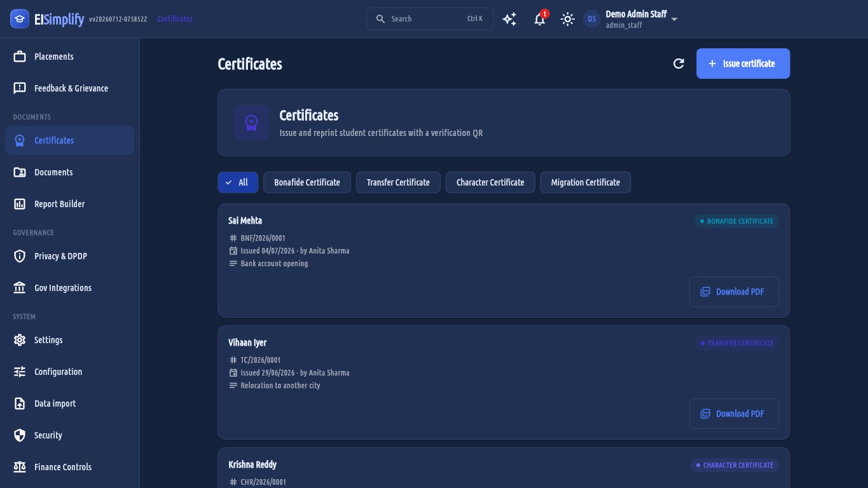Click the Data import upload icon
868x488 pixels.
[x=20, y=403]
